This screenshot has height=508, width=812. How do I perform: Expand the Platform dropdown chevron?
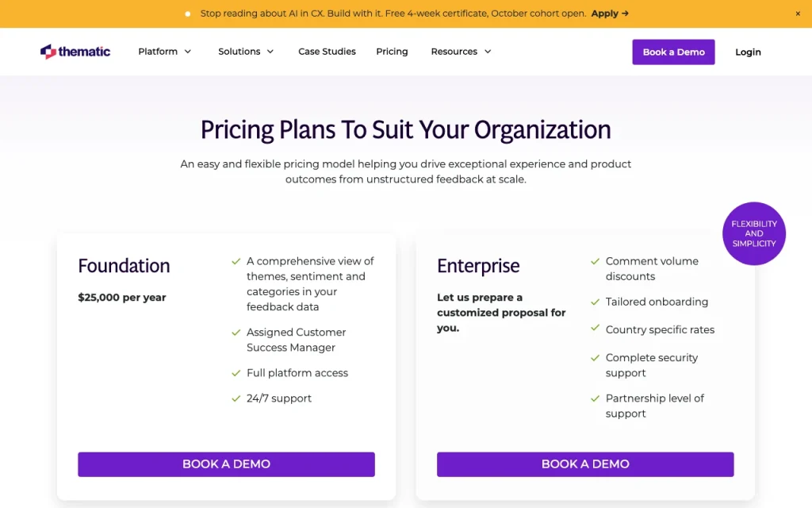pos(188,52)
